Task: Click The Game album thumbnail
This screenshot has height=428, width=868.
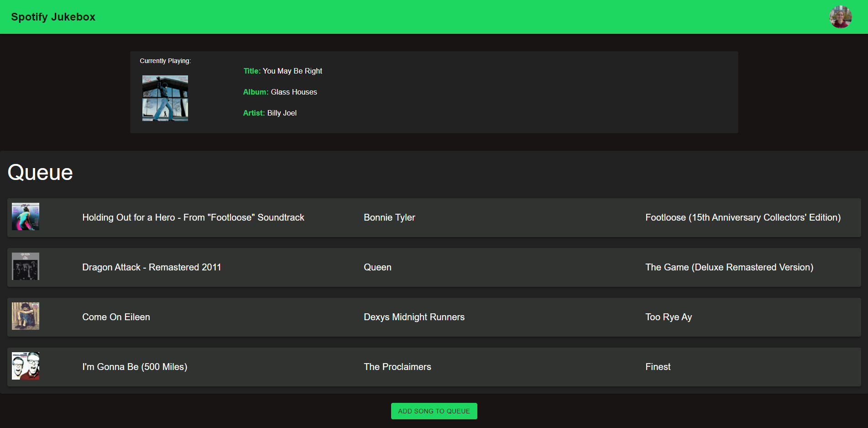Action: 25,266
